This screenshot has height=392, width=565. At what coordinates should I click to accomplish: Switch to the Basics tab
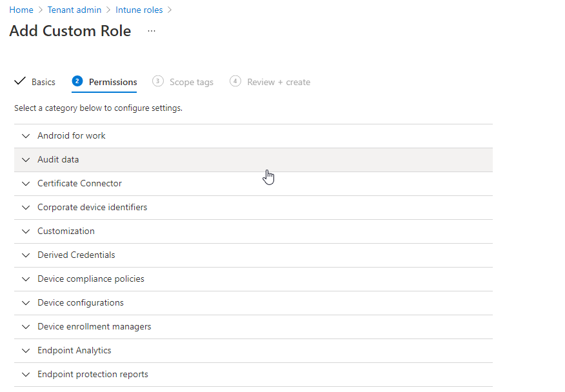click(43, 82)
